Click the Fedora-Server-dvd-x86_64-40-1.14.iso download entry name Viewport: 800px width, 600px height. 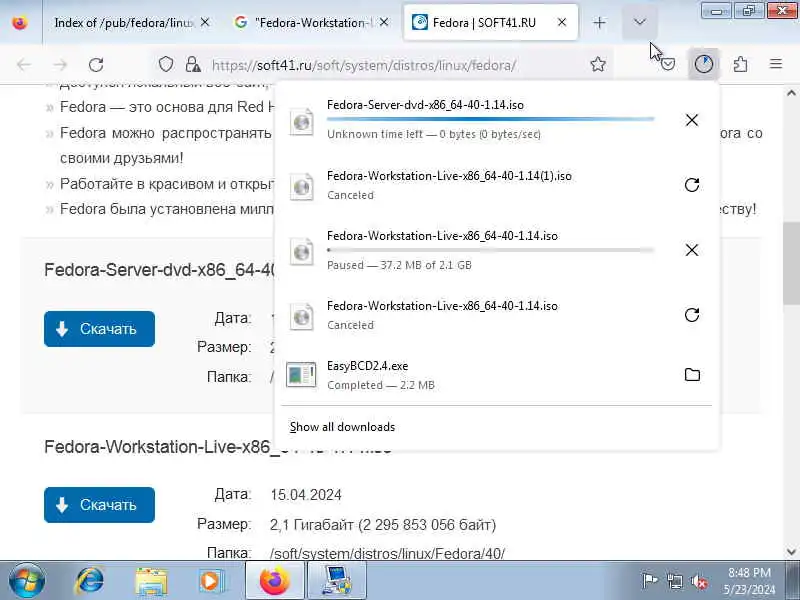(425, 105)
